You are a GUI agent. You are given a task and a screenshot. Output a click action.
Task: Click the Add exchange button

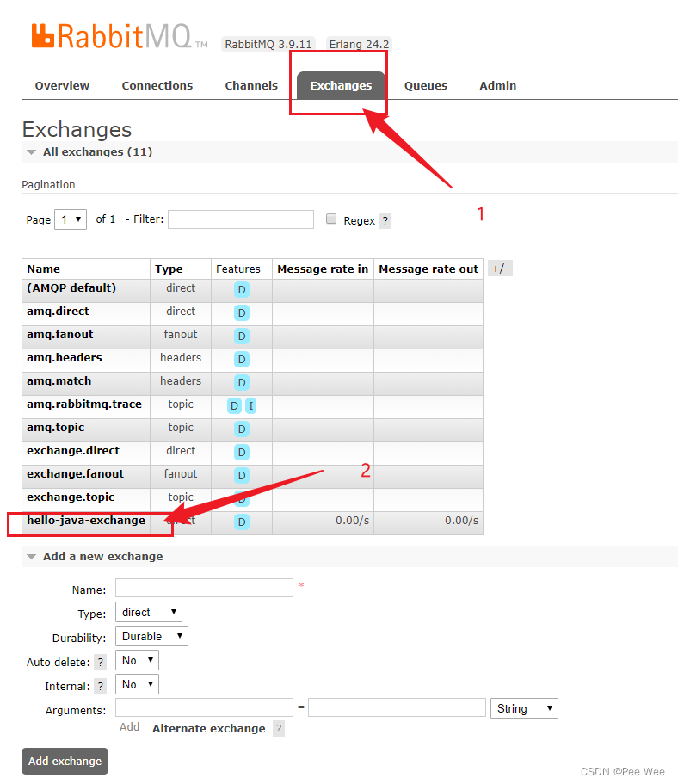[65, 761]
